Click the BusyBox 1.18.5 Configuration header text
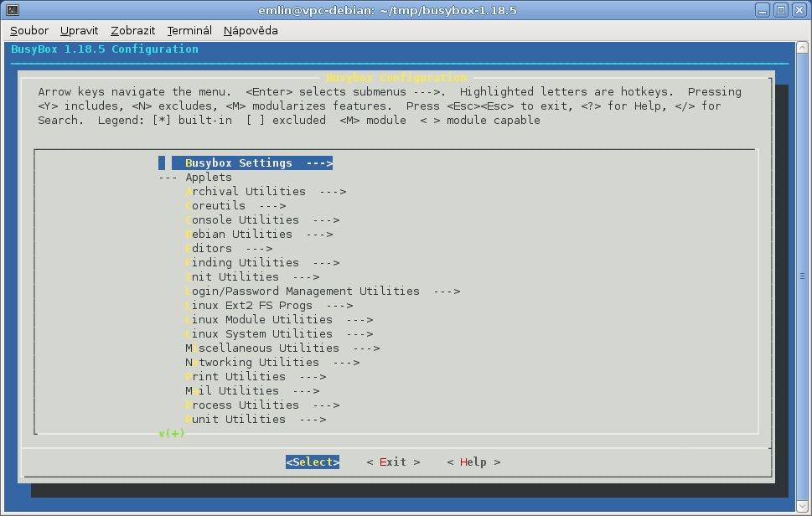The image size is (812, 516). tap(105, 49)
